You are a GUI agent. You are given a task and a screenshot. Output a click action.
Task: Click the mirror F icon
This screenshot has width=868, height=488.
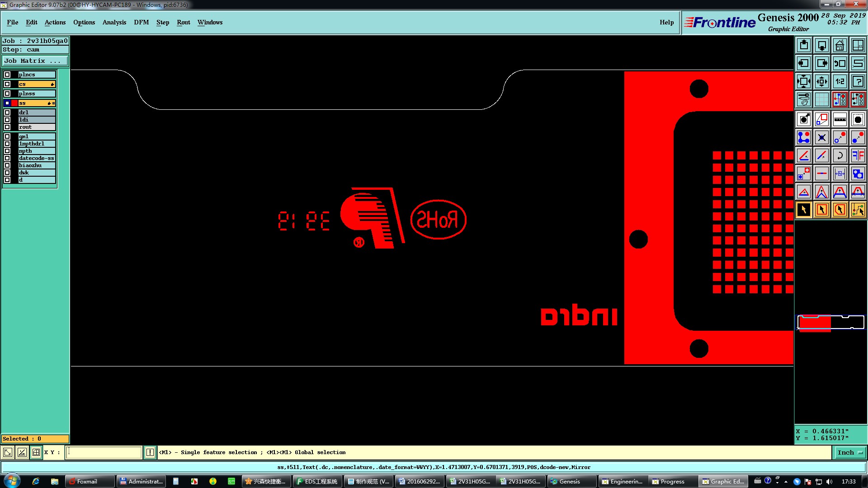(858, 155)
